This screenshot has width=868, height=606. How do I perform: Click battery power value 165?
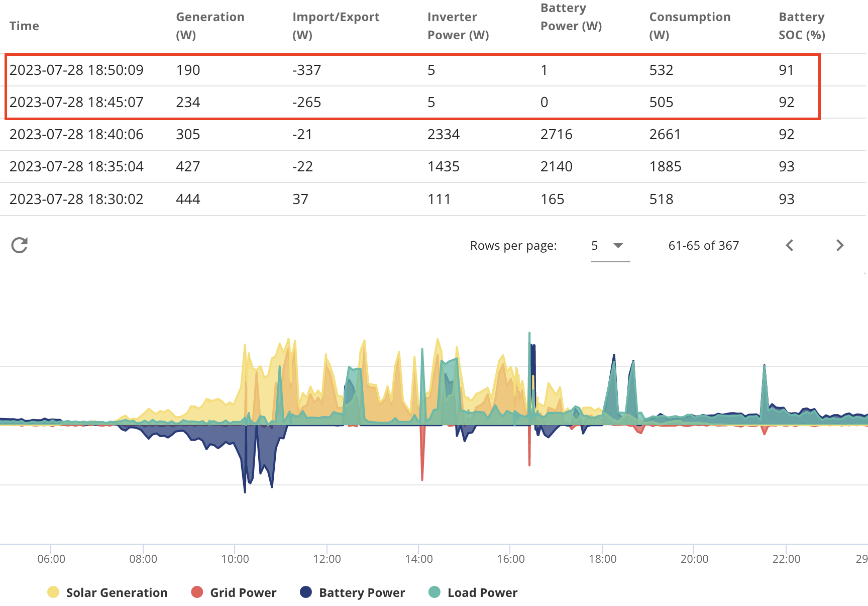point(553,199)
